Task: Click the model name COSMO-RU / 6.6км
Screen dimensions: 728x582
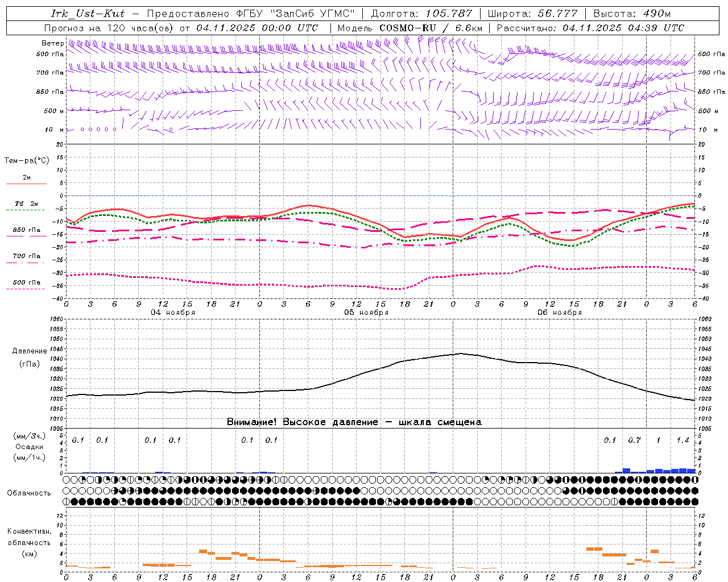Action: (431, 28)
